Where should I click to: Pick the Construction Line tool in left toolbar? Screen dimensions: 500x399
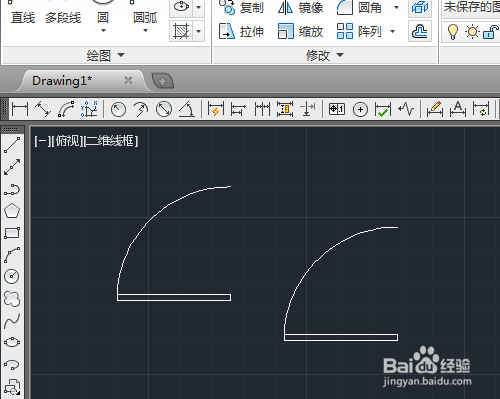tap(12, 167)
